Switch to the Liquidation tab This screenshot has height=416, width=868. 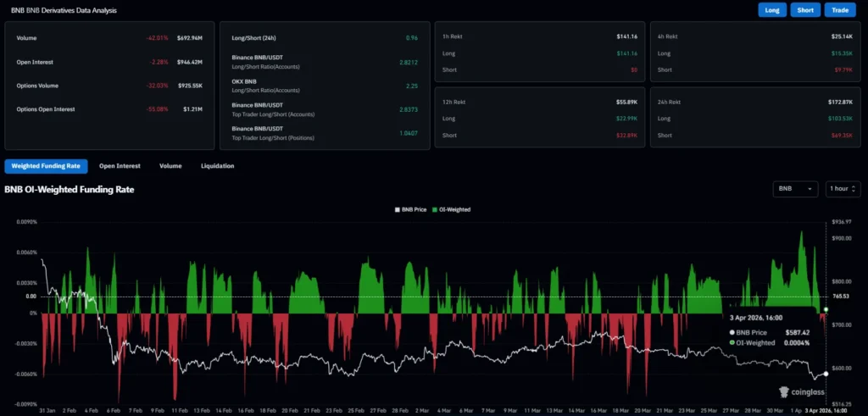pyautogui.click(x=217, y=166)
